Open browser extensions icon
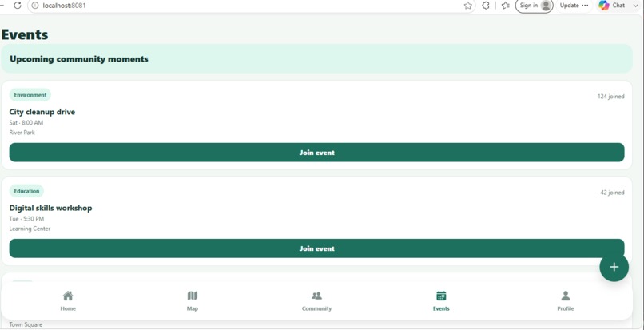Screen dimensions: 644x330 pos(486,6)
